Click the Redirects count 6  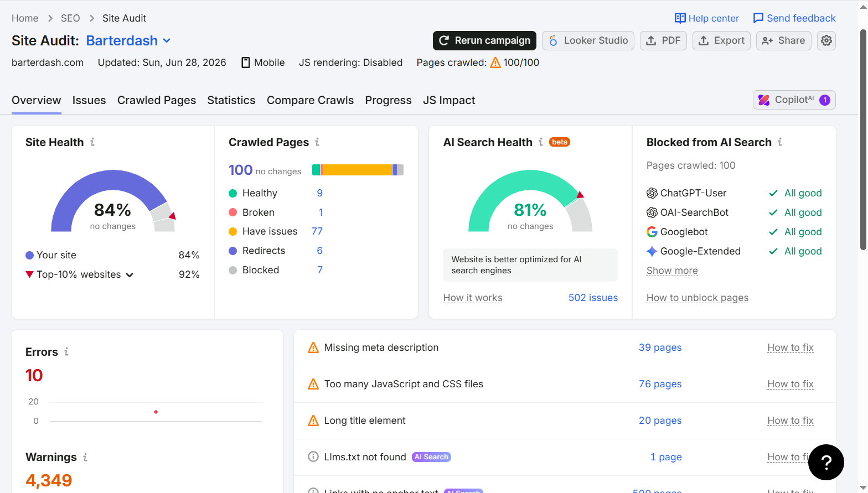point(319,251)
